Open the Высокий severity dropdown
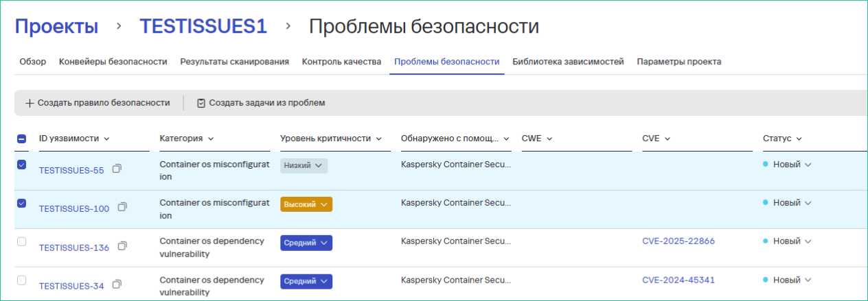This screenshot has height=301, width=868. pos(306,204)
